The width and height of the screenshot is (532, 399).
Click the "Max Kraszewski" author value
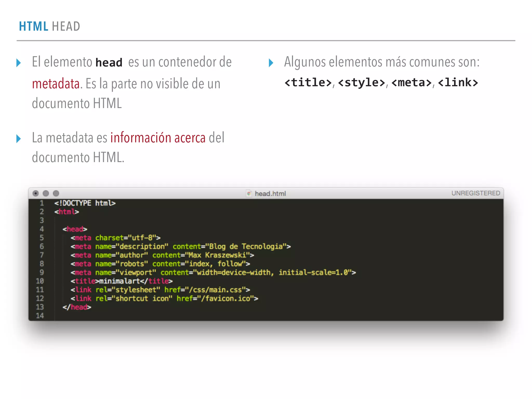[x=217, y=255]
